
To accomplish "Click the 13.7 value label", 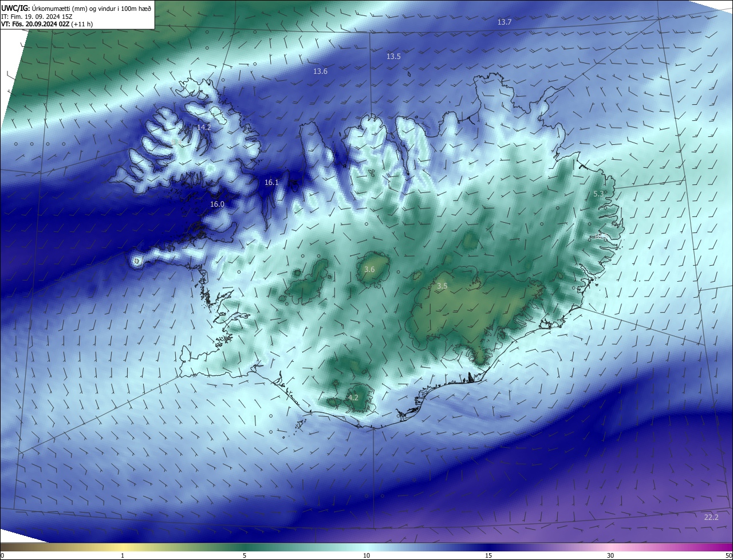I will click(x=505, y=22).
